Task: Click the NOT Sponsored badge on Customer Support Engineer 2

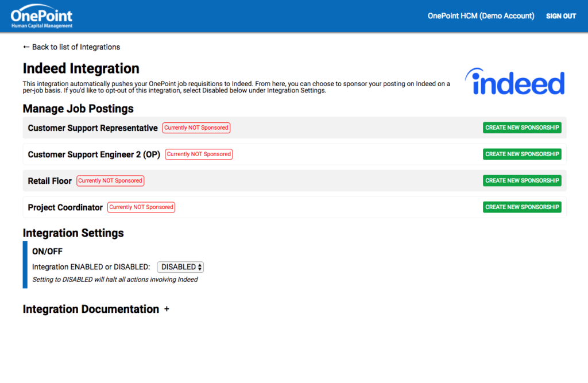Action: point(199,154)
